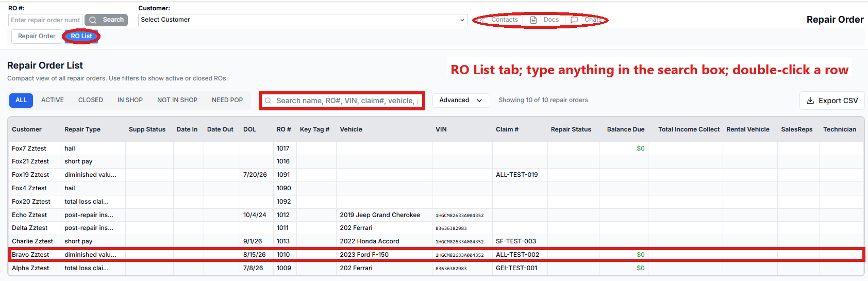Click RO number 1092
The width and height of the screenshot is (868, 281).
(x=284, y=202)
